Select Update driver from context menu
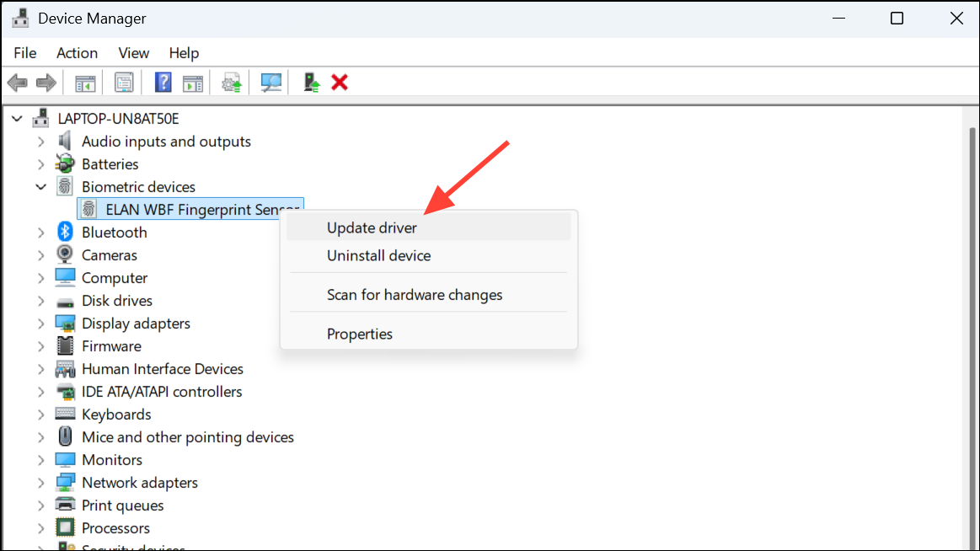 (x=372, y=227)
